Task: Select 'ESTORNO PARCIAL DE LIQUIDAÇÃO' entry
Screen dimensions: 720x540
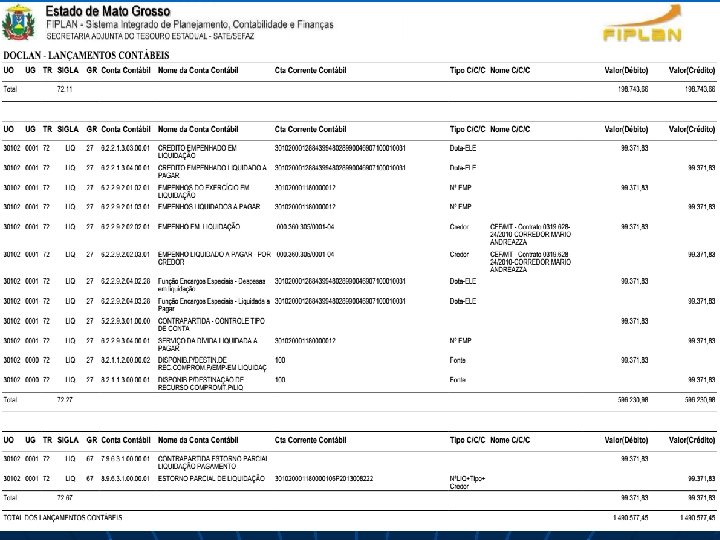Action: pyautogui.click(x=211, y=478)
